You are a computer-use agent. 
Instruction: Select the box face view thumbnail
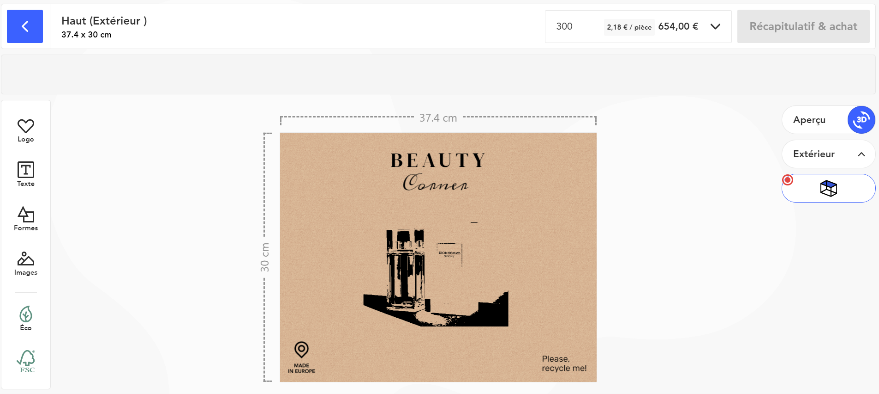(x=828, y=188)
